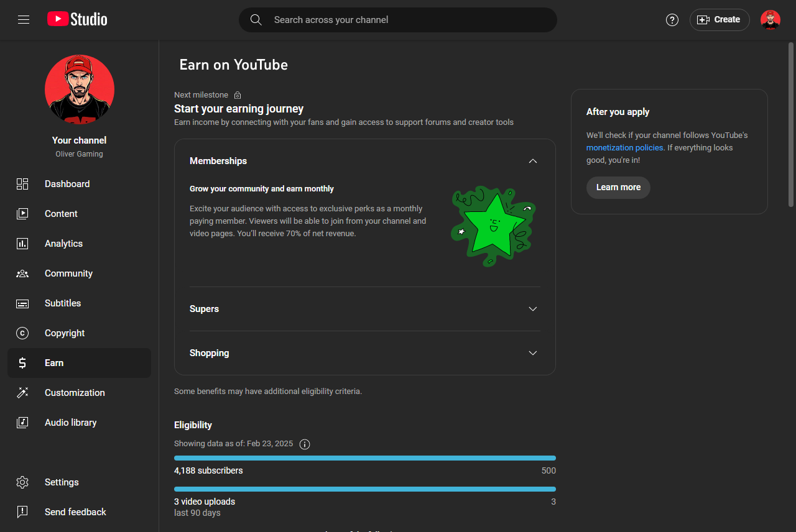Screen dimensions: 796x532
Task: Collapse the Memberships section chevron
Action: tap(533, 161)
